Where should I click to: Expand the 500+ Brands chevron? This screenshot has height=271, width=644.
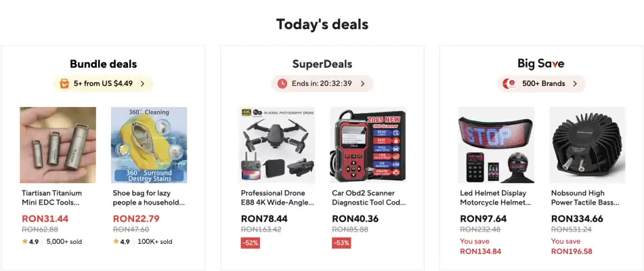click(x=575, y=84)
